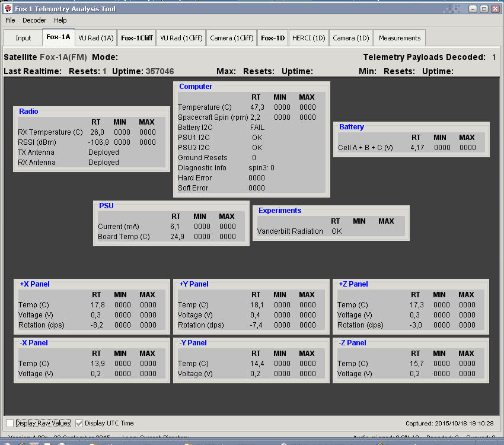This screenshot has height=445, width=504.
Task: Open the Help menu
Action: (x=60, y=20)
